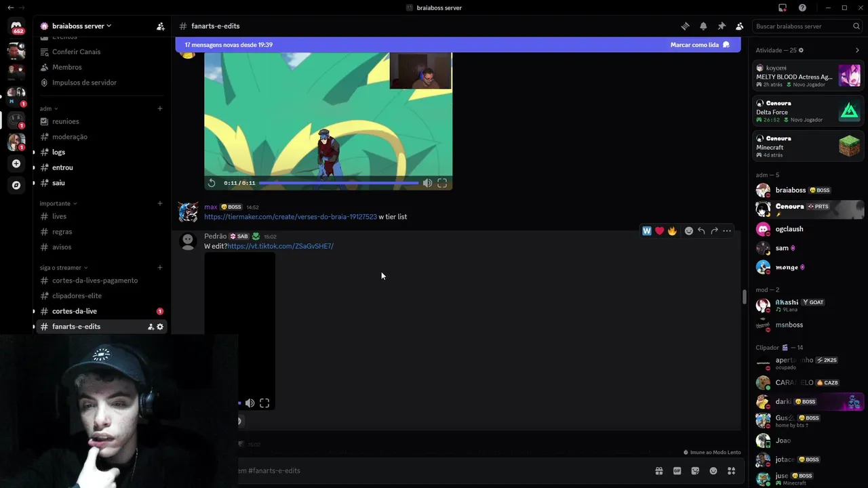Click the chat vertical scrollbar thumb
The height and width of the screenshot is (488, 868).
click(744, 297)
